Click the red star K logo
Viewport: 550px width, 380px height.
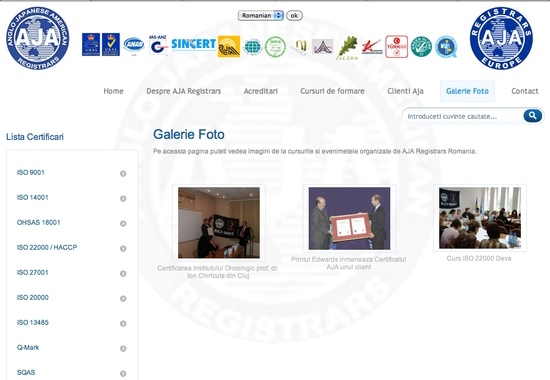(372, 47)
